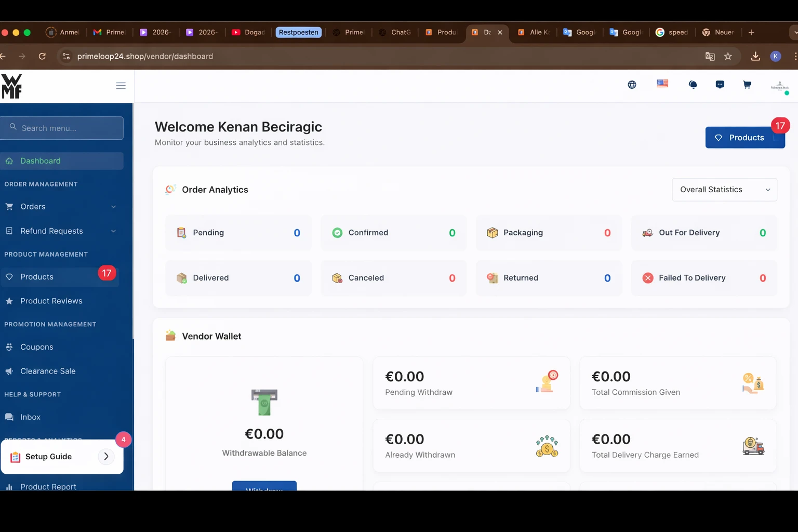Viewport: 798px width, 532px height.
Task: Switch to the Restpoesten browser tab
Action: point(298,32)
